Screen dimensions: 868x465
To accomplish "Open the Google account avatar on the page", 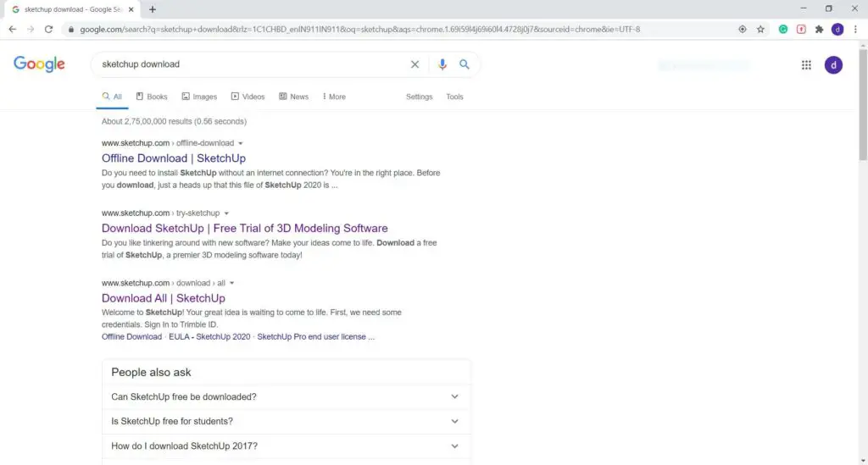I will pos(833,64).
